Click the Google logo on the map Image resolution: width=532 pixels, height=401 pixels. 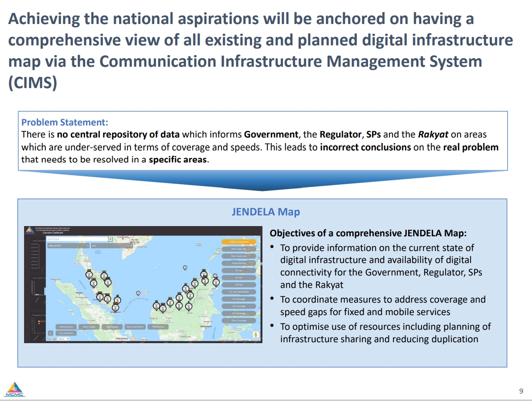51,339
